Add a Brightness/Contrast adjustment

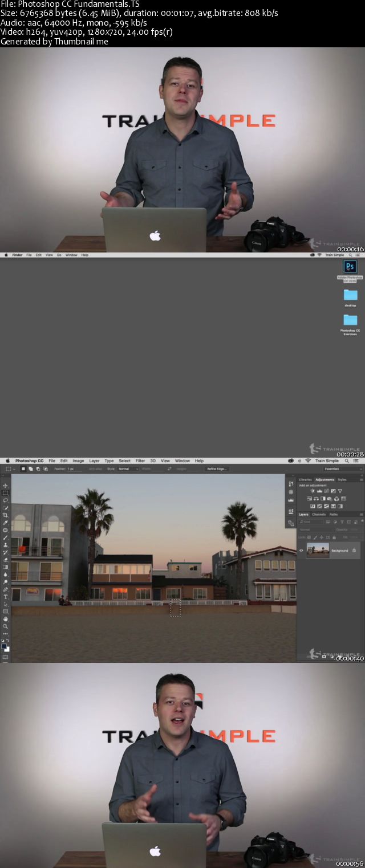pyautogui.click(x=313, y=491)
